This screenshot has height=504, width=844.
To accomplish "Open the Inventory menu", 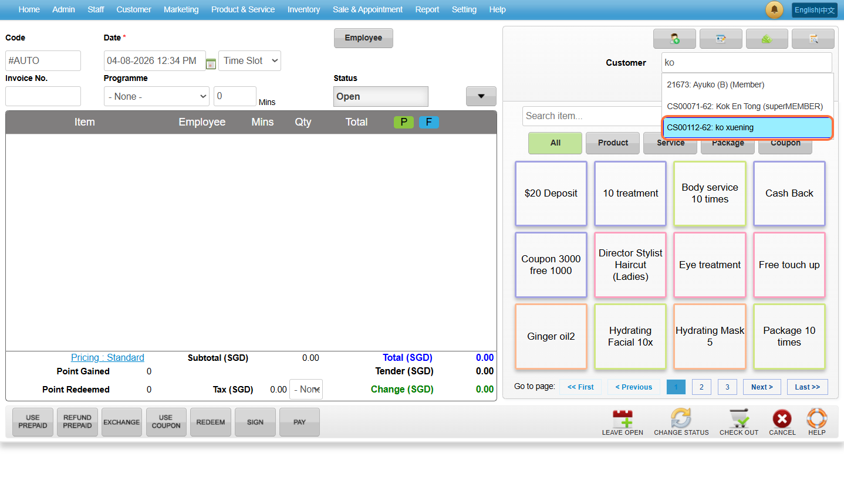I will (x=303, y=9).
